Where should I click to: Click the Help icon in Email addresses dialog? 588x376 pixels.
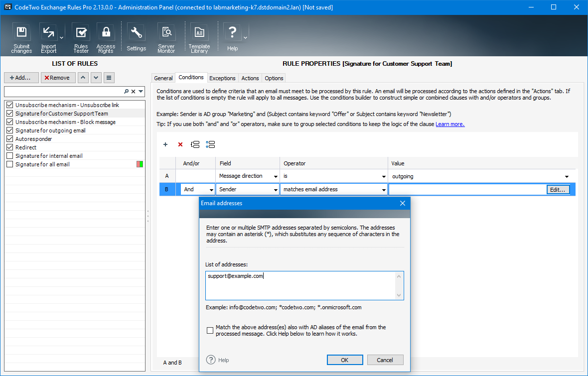click(211, 360)
